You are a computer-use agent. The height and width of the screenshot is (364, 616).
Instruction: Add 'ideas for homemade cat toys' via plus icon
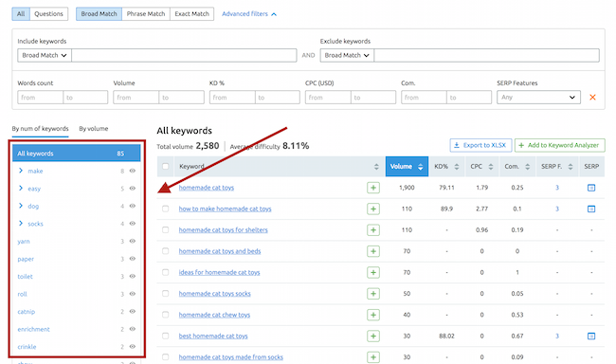(x=373, y=272)
